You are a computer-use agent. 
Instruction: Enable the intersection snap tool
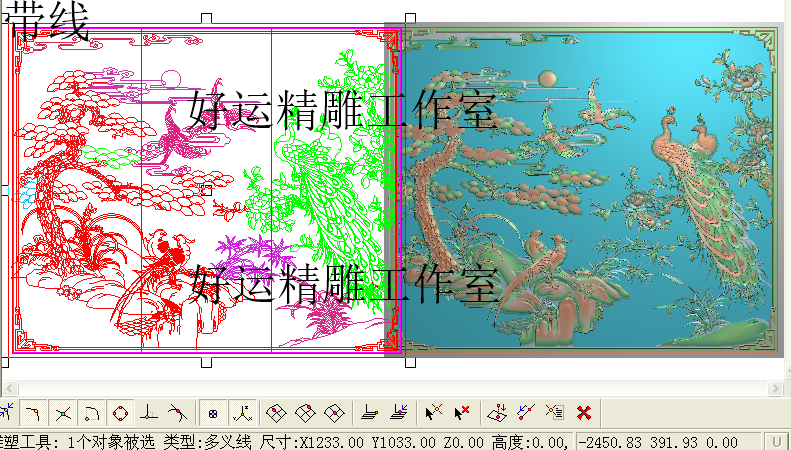tap(63, 414)
